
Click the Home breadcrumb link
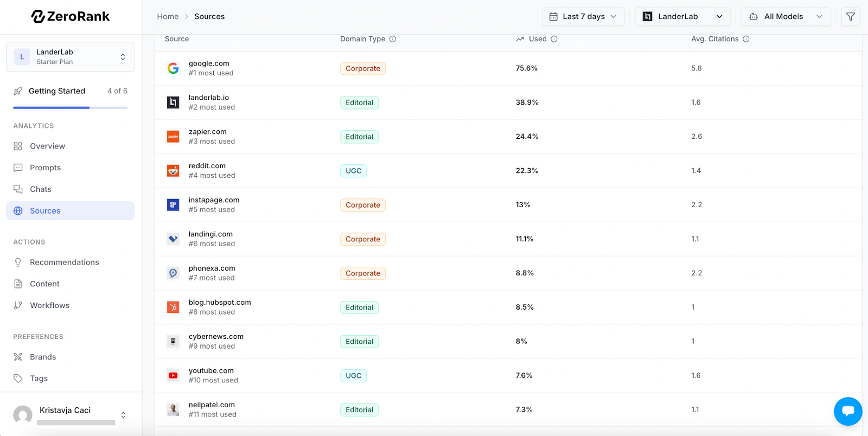tap(168, 16)
